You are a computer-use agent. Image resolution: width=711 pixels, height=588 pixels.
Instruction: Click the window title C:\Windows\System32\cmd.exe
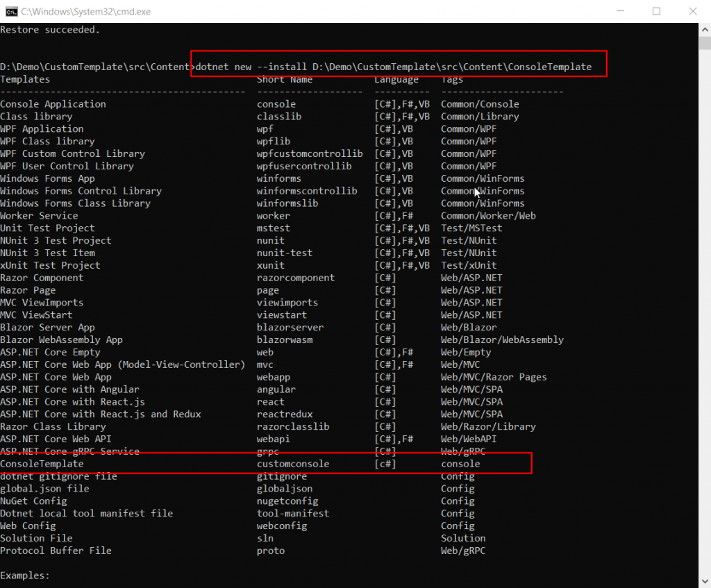click(x=85, y=12)
